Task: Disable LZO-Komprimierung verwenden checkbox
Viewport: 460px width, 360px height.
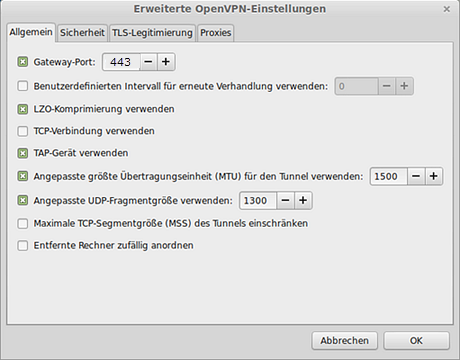Action: click(23, 109)
